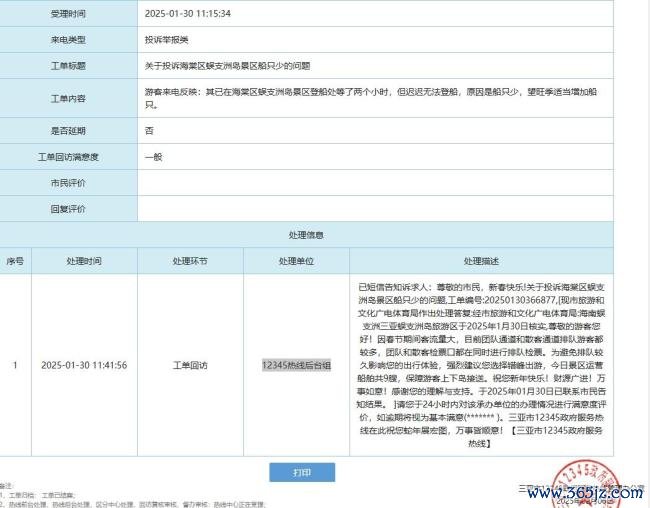The width and height of the screenshot is (650, 508).
Task: Click the 处理描述 column header
Action: [481, 261]
